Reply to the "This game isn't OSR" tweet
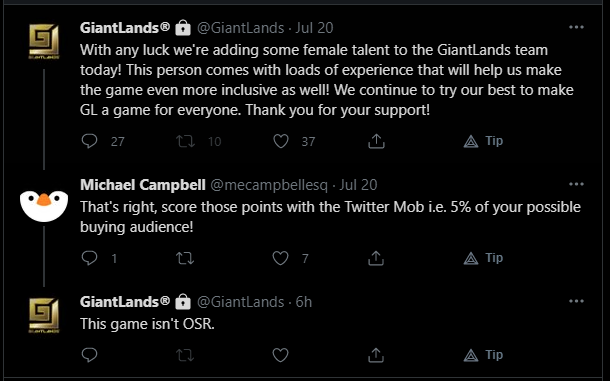Image resolution: width=610 pixels, height=381 pixels. pyautogui.click(x=89, y=355)
